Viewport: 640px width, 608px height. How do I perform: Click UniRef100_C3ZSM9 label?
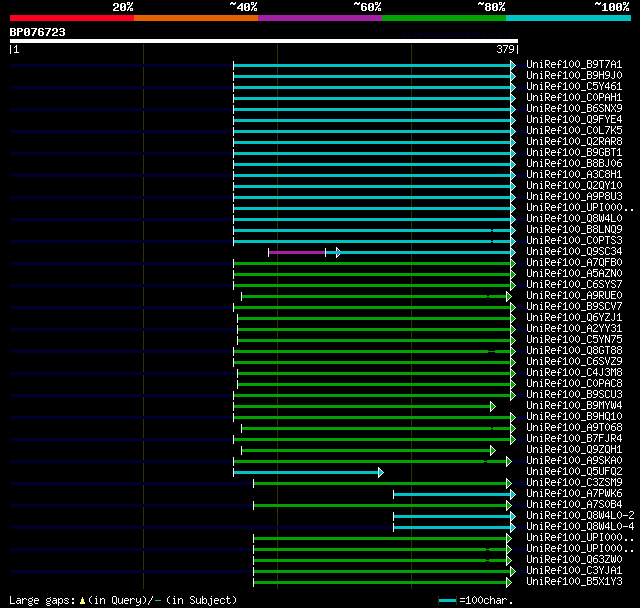(x=574, y=483)
